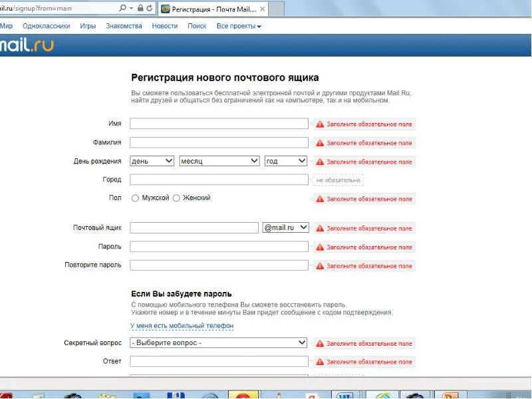This screenshot has height=399, width=532.
Task: Go to Поиск in top navigation
Action: pyautogui.click(x=197, y=26)
